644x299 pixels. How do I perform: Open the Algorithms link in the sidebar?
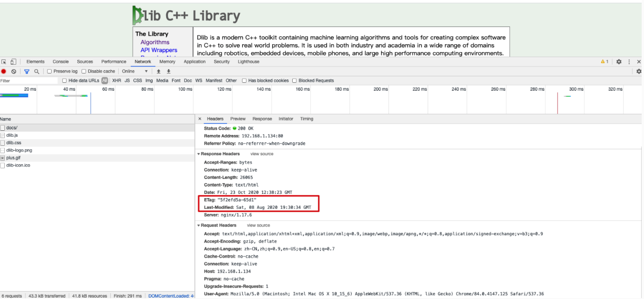[x=155, y=42]
